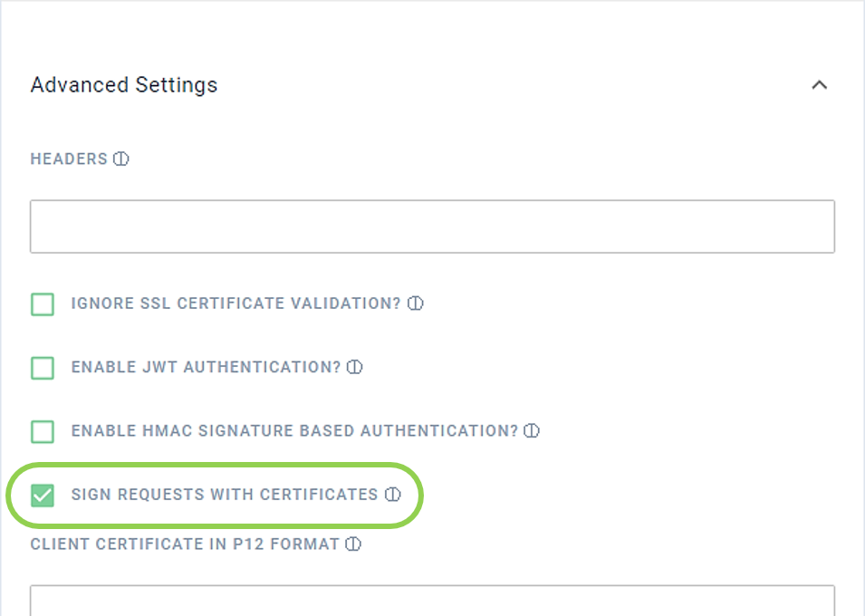Enable Ignore SSL Certificate Validation
865x616 pixels.
(x=42, y=303)
